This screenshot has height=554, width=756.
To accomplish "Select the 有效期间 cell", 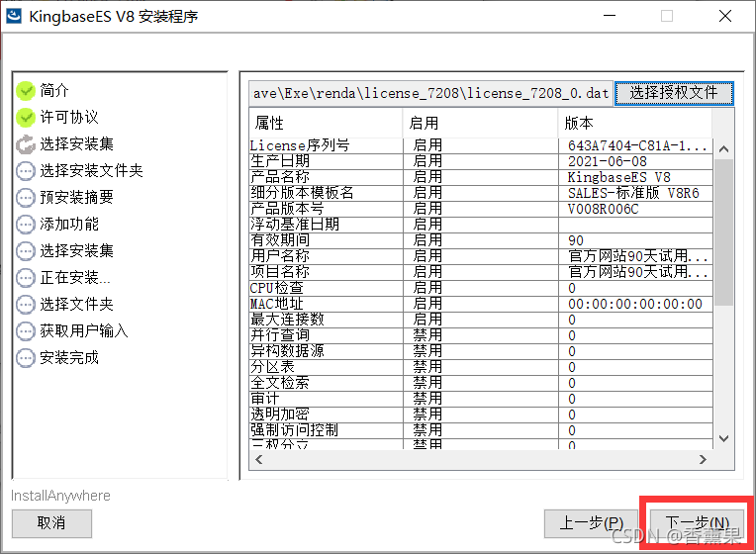I will [326, 240].
